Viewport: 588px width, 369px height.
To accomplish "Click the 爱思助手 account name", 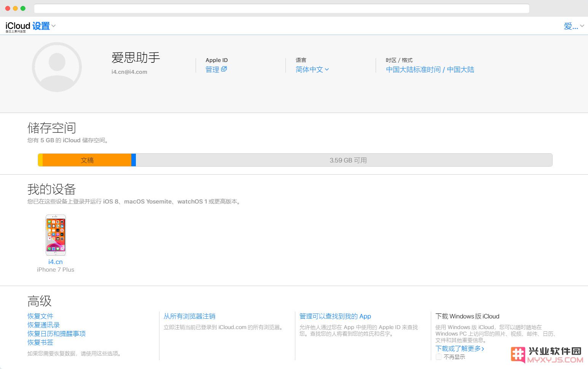I will [x=136, y=57].
